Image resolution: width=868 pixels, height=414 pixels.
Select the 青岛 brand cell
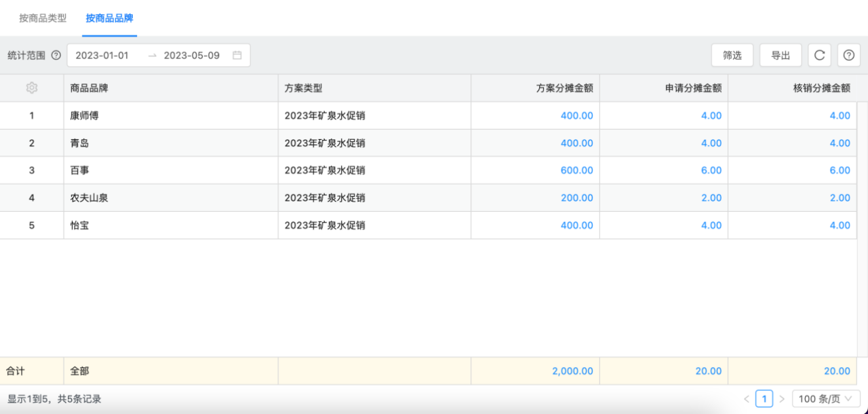point(171,143)
